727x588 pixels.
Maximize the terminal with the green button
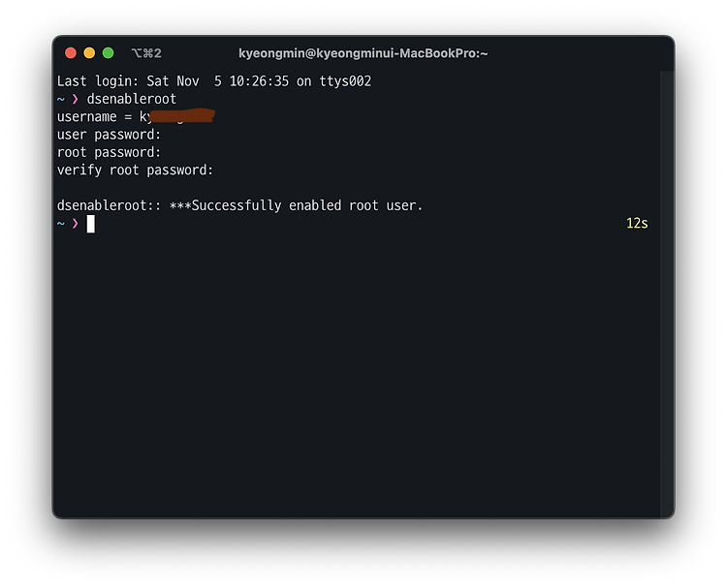click(108, 53)
